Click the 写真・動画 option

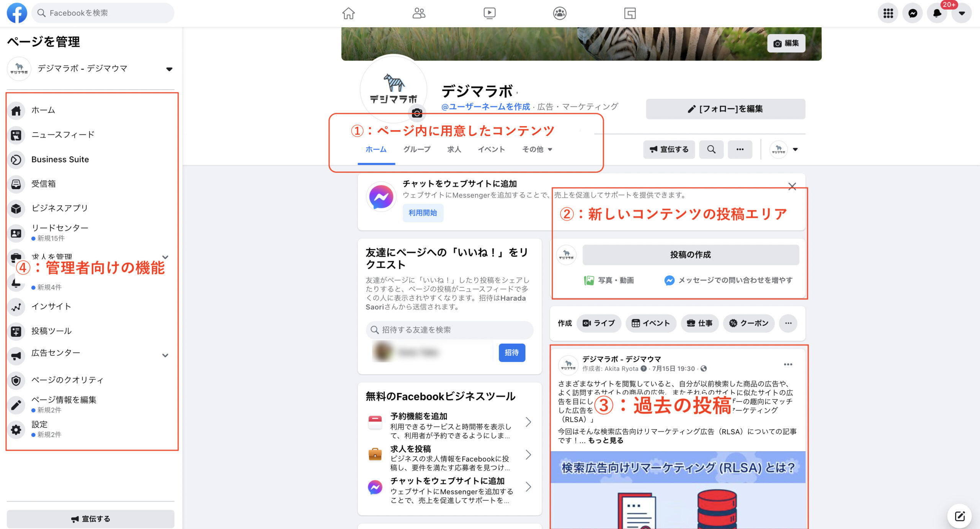(609, 280)
